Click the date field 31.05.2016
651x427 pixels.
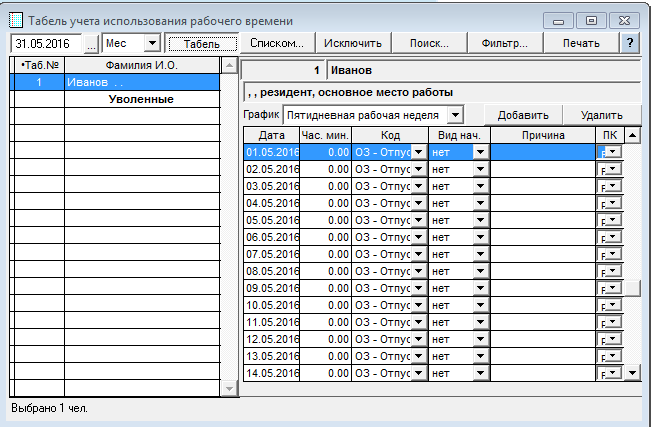click(46, 44)
